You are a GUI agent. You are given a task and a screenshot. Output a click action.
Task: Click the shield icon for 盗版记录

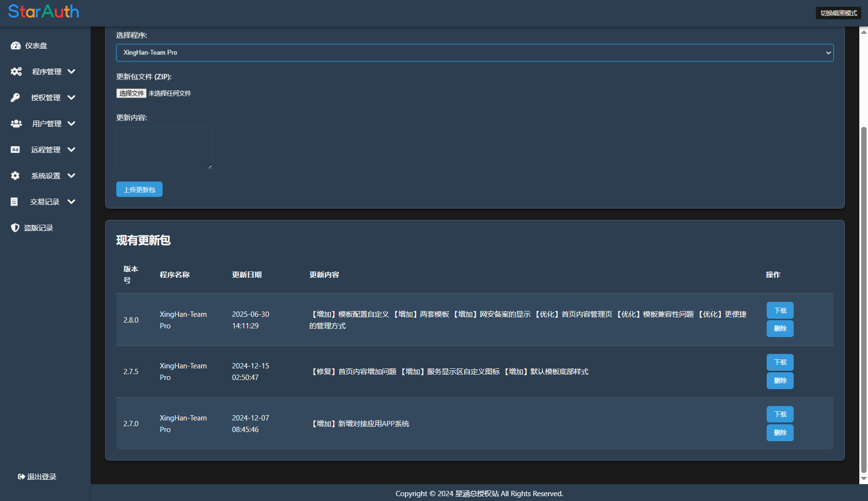pos(15,228)
